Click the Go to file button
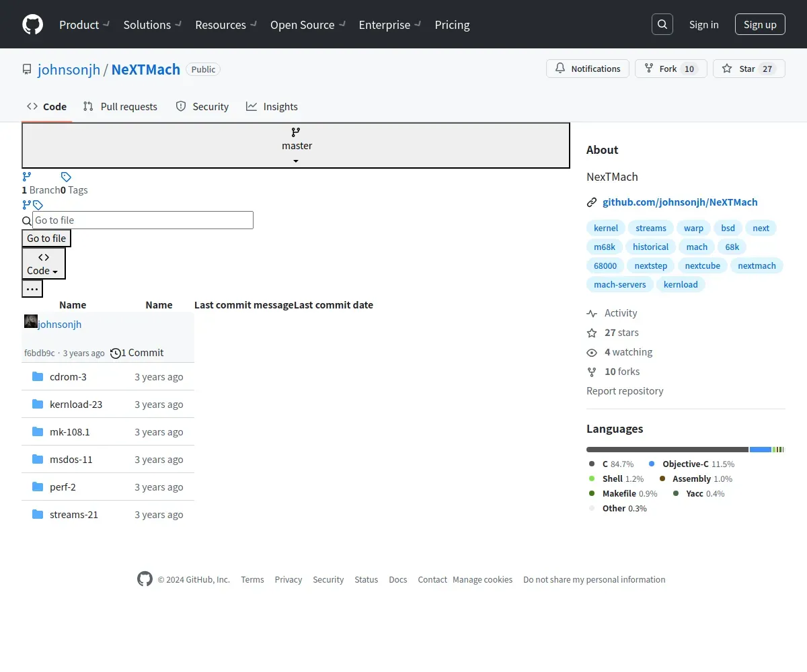Viewport: 807px width, 672px height. point(46,238)
